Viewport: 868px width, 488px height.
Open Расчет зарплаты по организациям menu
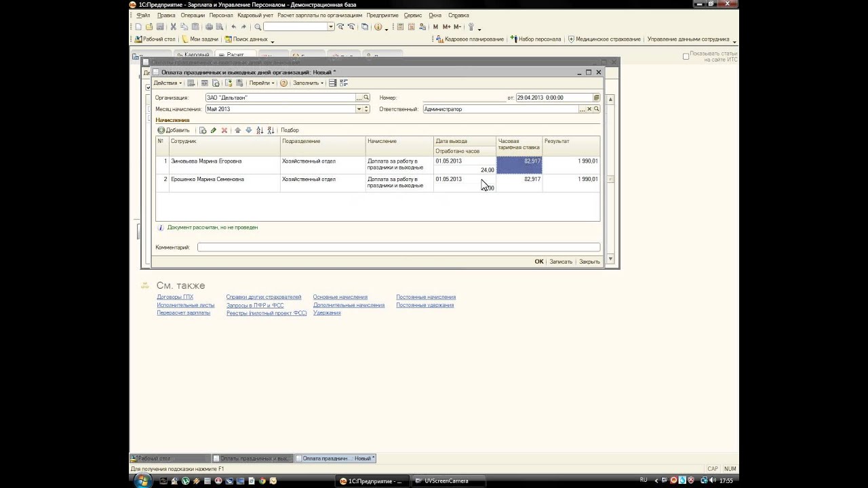[320, 15]
